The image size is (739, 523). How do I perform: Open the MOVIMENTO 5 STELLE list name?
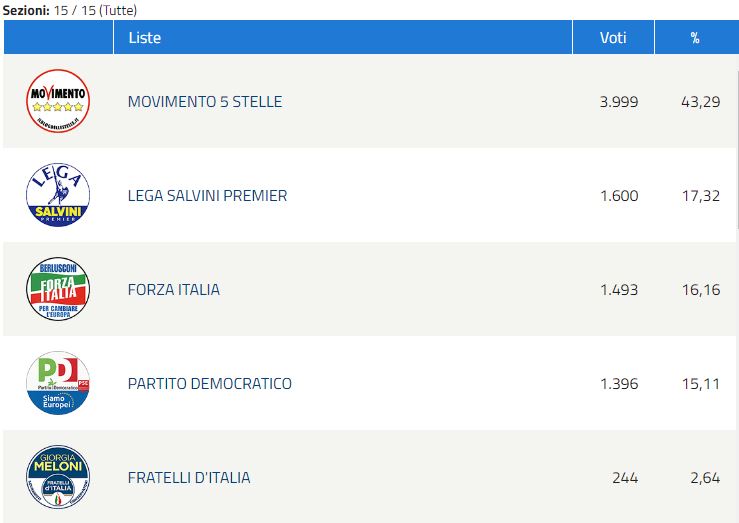coord(205,101)
